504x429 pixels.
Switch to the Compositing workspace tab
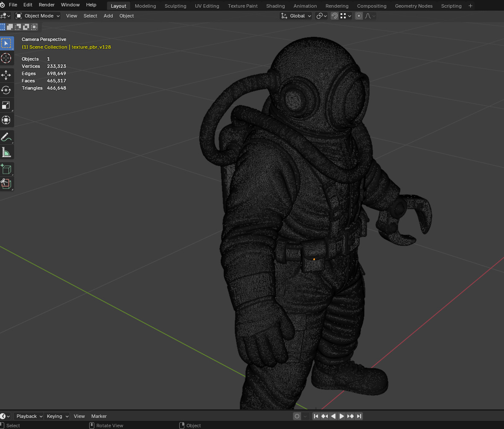point(372,6)
